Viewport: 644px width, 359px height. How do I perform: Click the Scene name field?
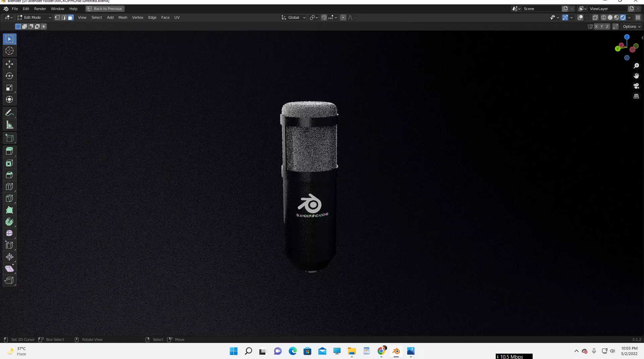541,9
